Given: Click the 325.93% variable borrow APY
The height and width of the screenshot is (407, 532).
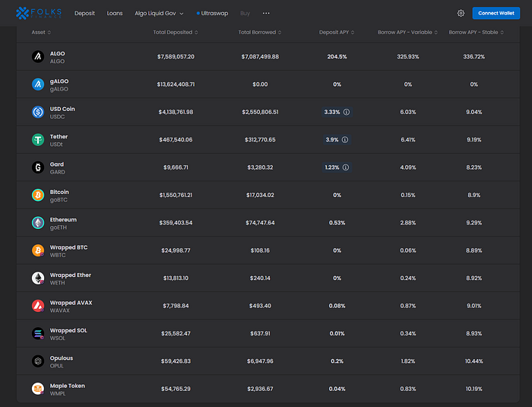Looking at the screenshot, I should tap(408, 57).
